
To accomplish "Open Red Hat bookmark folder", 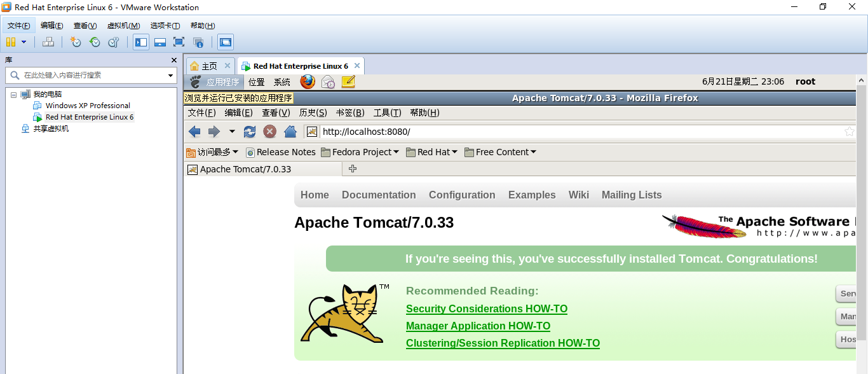I will click(432, 152).
